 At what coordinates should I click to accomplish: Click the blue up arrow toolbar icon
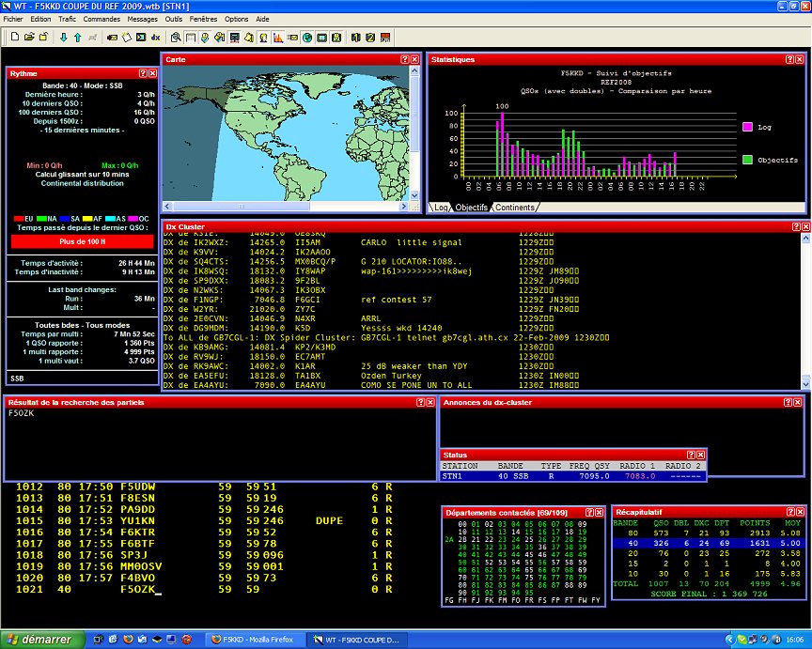click(77, 38)
